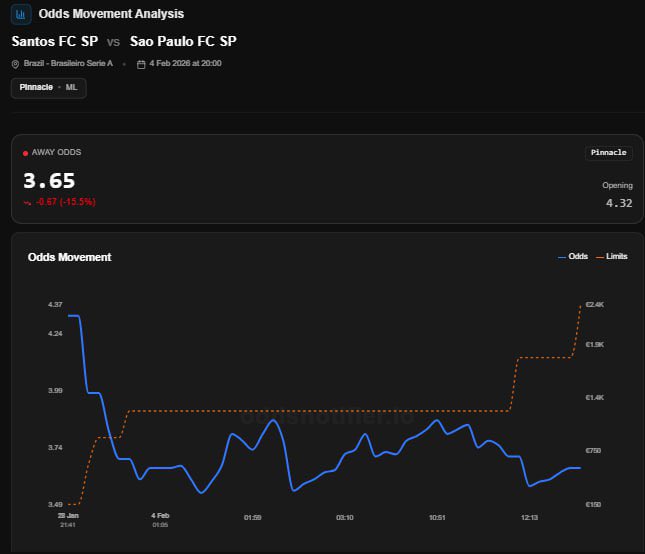Click the Brazil - Brasileiro Serie A text
645x554 pixels.
68,63
